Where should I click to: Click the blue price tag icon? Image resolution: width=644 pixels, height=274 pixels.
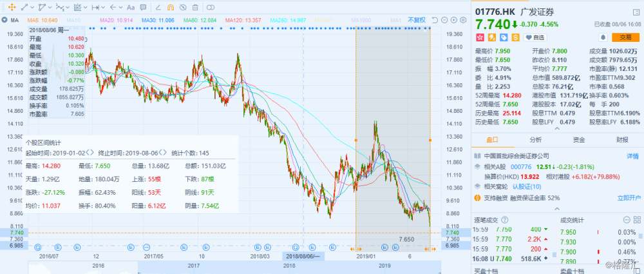504,37
